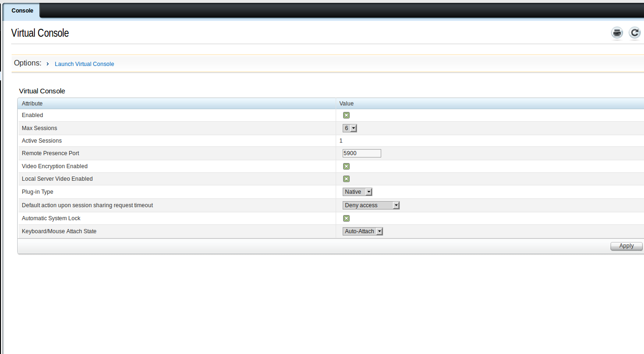Click the Virtual Console page title

[40, 33]
